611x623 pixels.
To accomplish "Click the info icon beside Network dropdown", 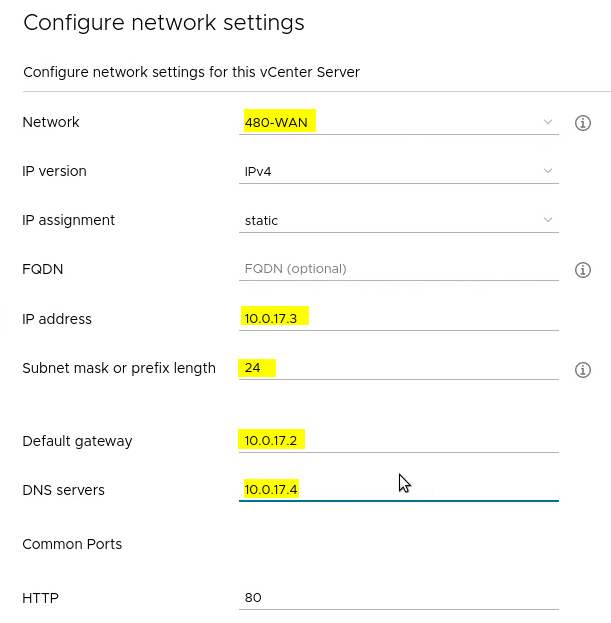I will [x=583, y=123].
